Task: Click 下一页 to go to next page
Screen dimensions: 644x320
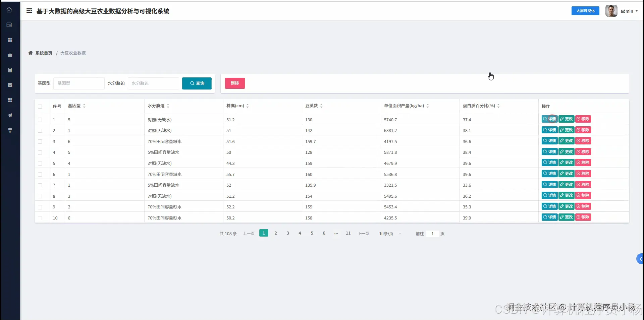Action: point(363,234)
